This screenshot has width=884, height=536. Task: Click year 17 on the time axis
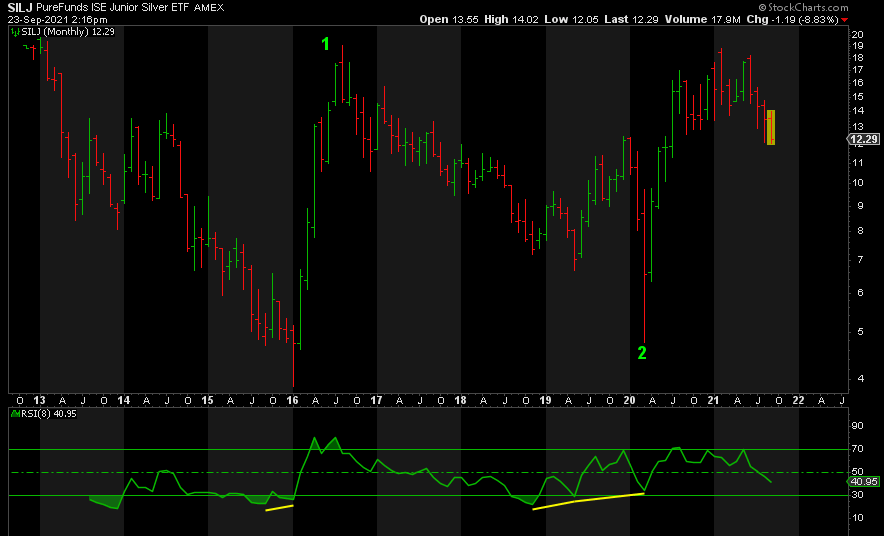(x=376, y=400)
